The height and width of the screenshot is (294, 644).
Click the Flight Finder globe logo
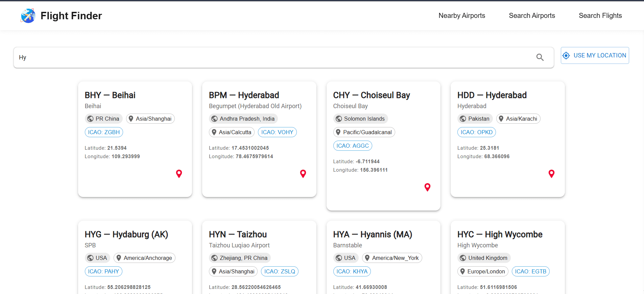coord(28,16)
